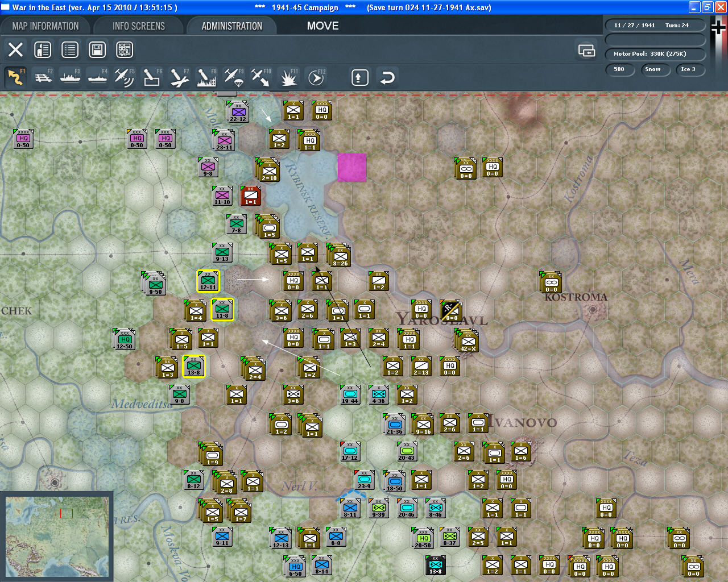Screen dimensions: 728x582
Task: Select the F9 air transport parachute icon
Action: [x=234, y=77]
